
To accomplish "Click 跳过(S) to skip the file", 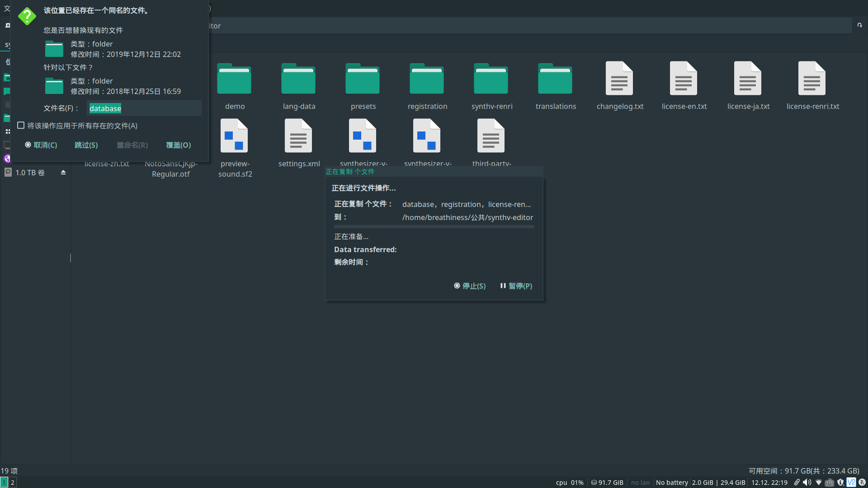I will point(86,145).
